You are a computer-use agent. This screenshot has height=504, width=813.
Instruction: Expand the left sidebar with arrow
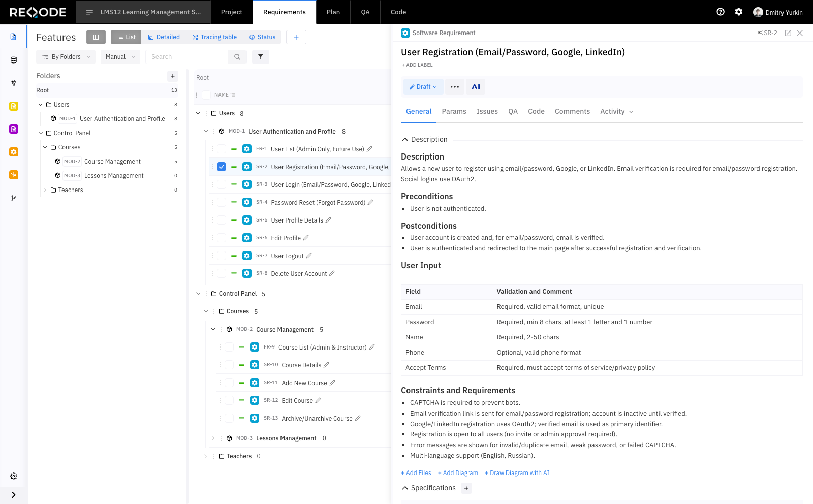(x=14, y=495)
